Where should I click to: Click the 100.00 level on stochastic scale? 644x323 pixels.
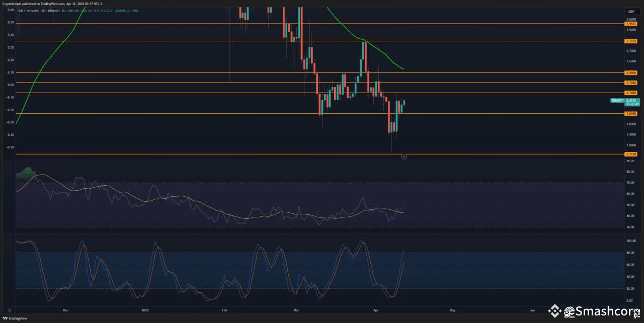[x=631, y=241]
